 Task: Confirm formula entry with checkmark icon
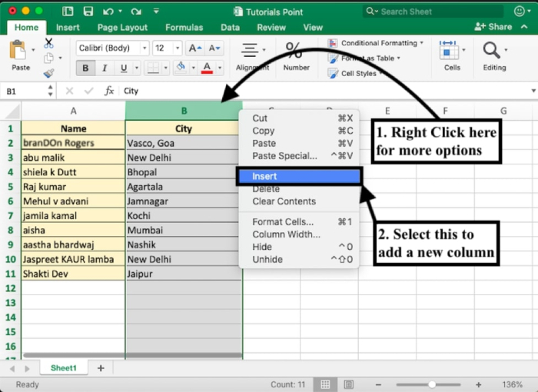(x=89, y=91)
